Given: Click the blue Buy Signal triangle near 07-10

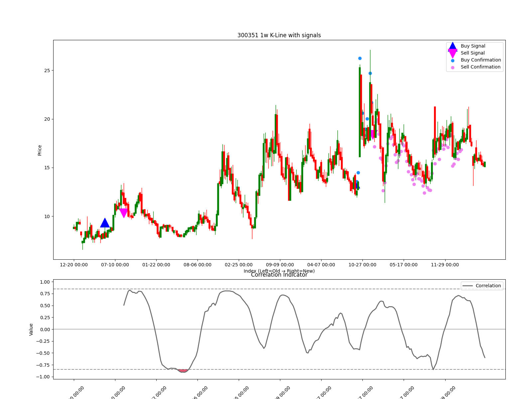Looking at the screenshot, I should pyautogui.click(x=105, y=223).
